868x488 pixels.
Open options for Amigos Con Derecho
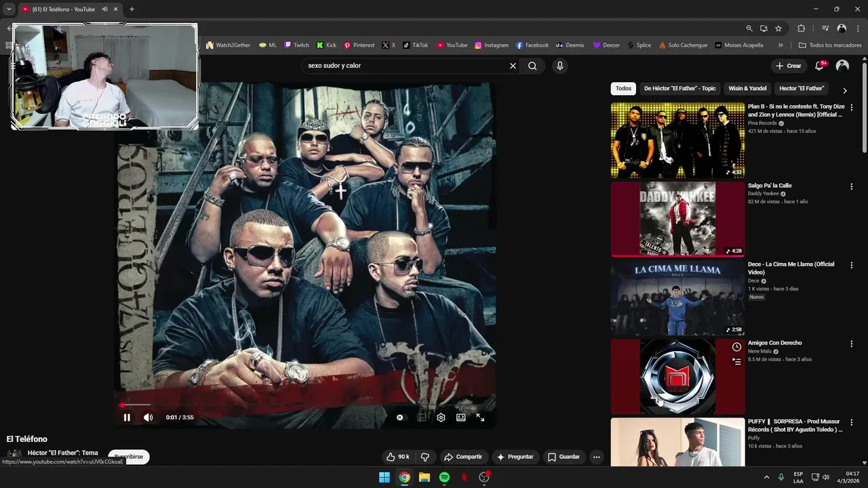click(852, 344)
